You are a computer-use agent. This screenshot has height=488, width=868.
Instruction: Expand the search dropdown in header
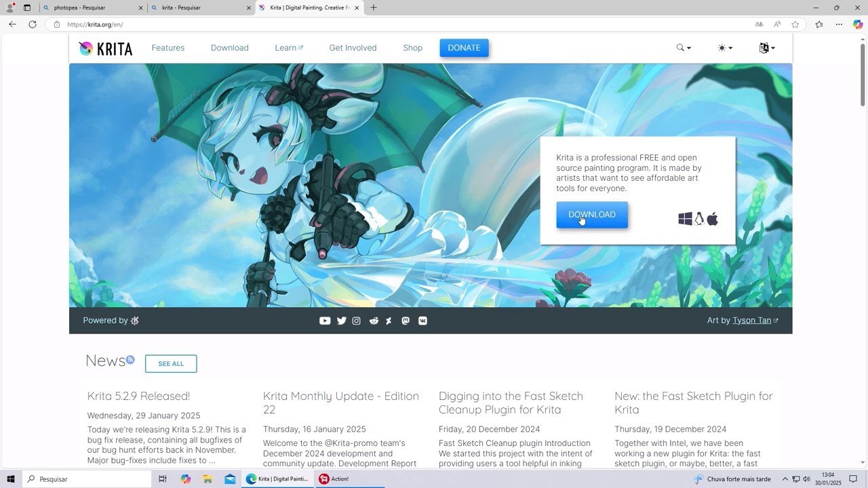coord(684,48)
